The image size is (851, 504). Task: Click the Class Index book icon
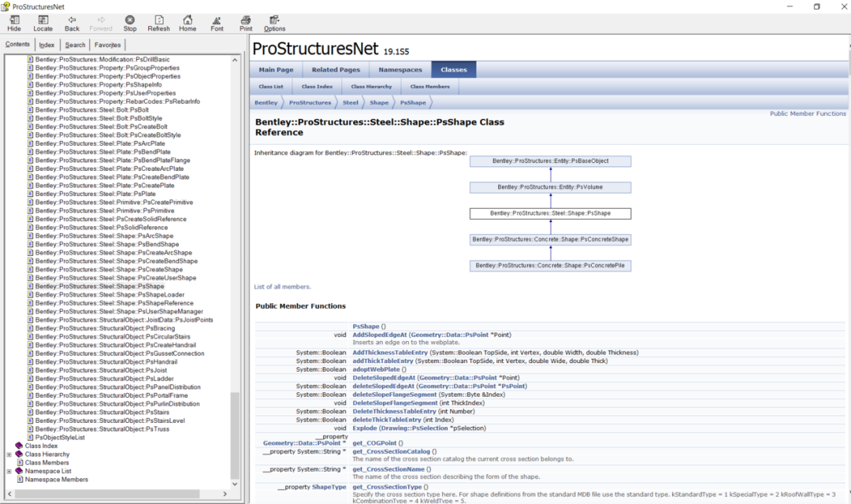(19, 446)
